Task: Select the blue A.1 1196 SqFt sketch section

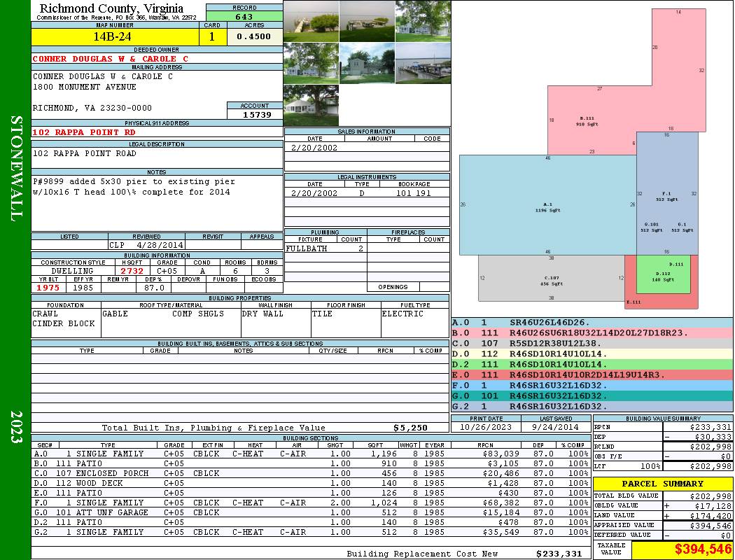Action: click(547, 205)
